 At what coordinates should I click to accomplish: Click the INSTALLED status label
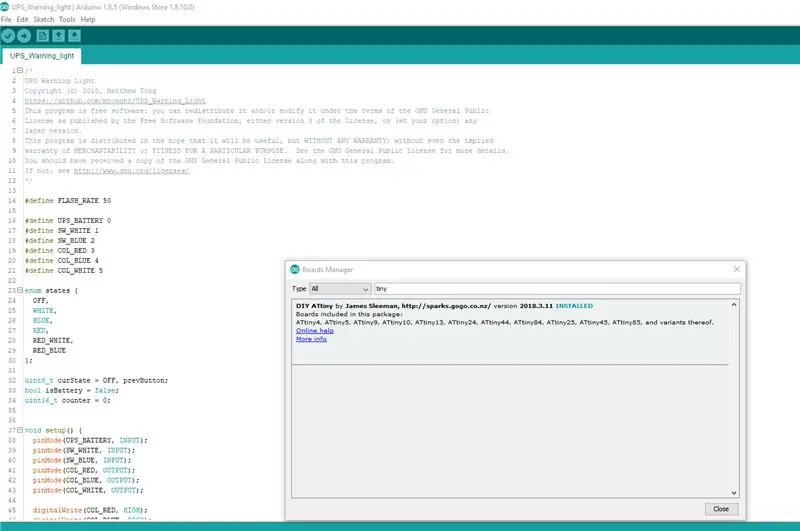pos(574,306)
